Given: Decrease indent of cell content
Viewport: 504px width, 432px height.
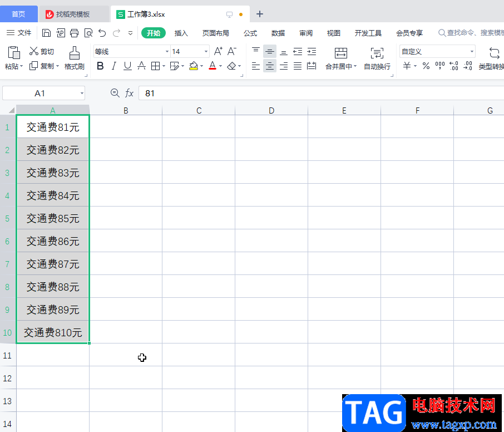Looking at the screenshot, I should pos(298,51).
